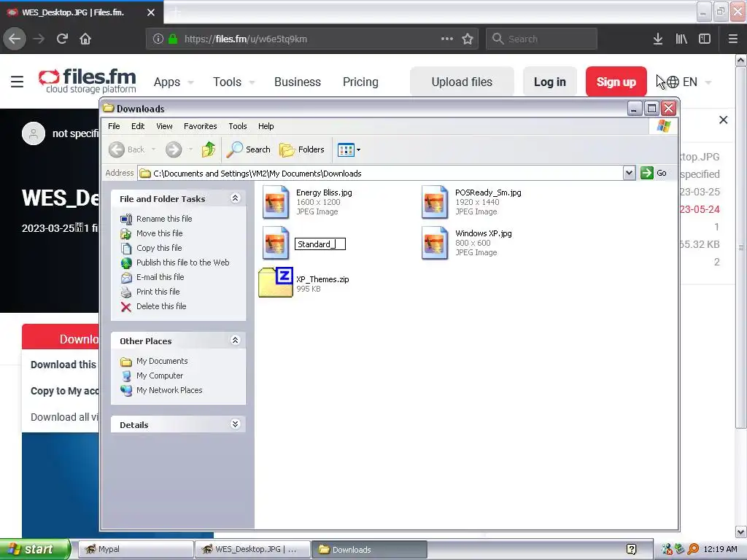Open the File menu in Explorer

114,126
